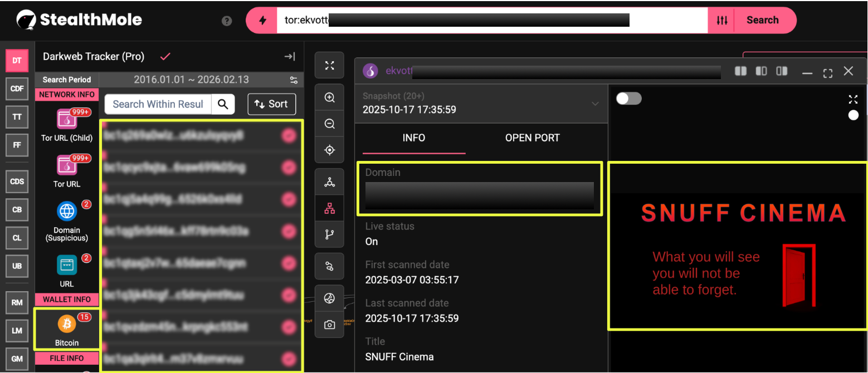
Task: Open the Sort options for results
Action: [x=271, y=104]
